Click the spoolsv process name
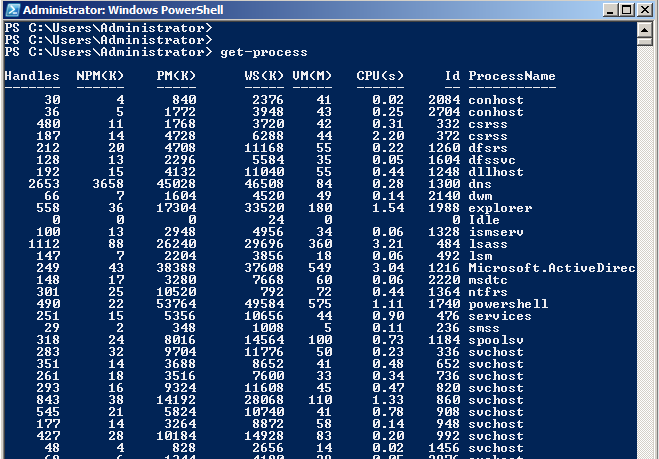 point(496,340)
